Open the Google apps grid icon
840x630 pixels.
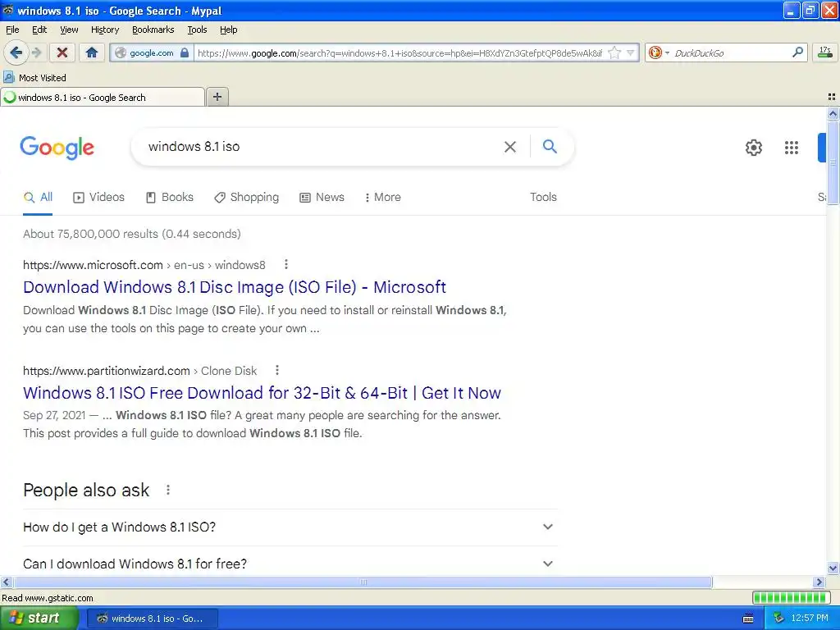click(792, 148)
